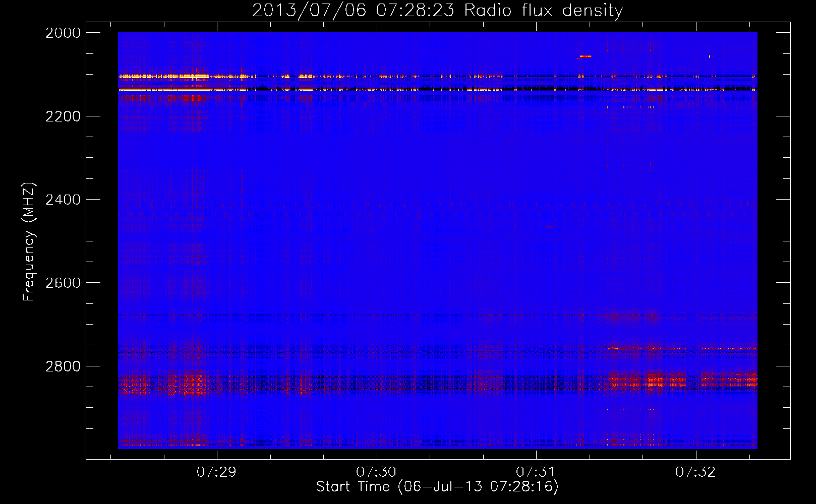Viewport: 816px width, 504px height.
Task: Click the 2600 frequency tick label
Action: pos(63,283)
